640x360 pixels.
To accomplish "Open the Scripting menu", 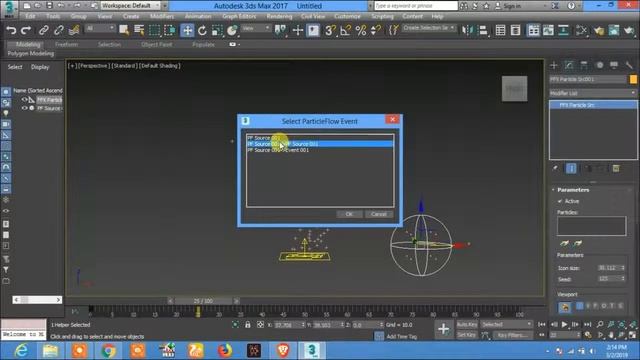I will click(x=382, y=16).
